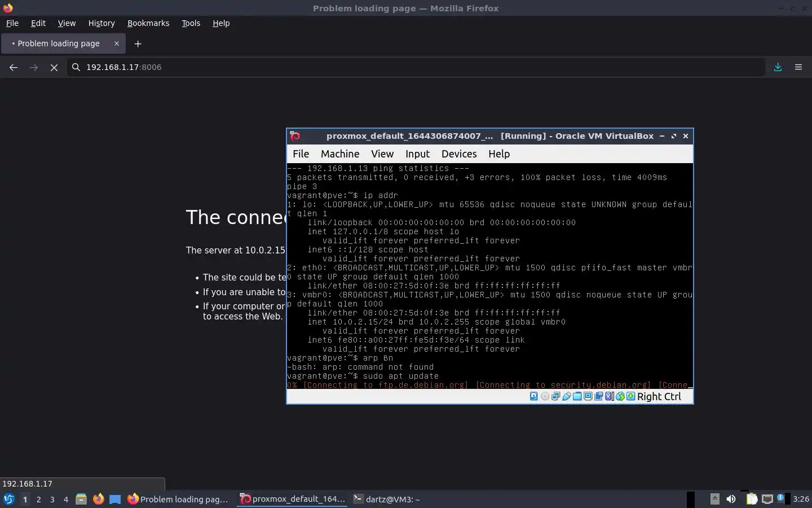Viewport: 812px width, 508px height.
Task: Open the VirtualBox Devices menu
Action: 459,154
